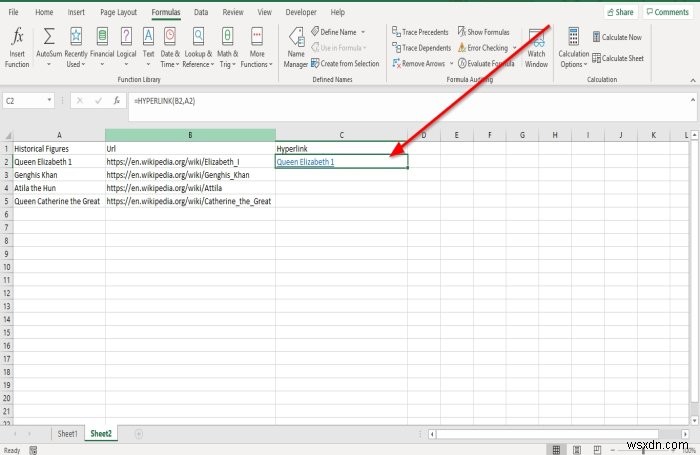This screenshot has width=700, height=455.
Task: Click the fx Insert Function button in formula bar
Action: point(117,100)
